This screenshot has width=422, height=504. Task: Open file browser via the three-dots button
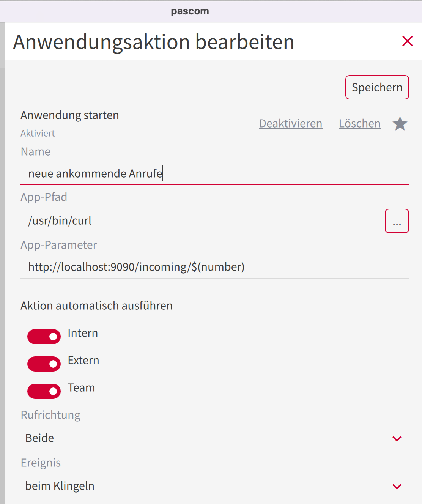tap(397, 221)
